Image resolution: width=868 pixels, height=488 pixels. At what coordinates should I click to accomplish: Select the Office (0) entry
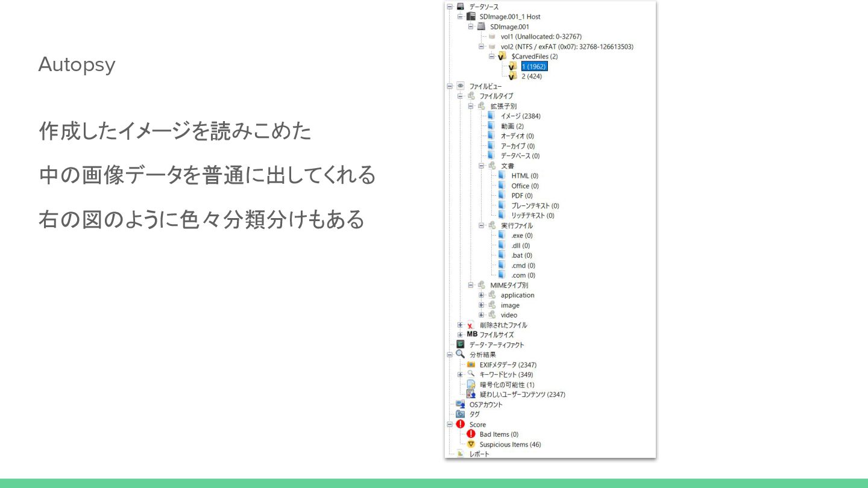[525, 186]
